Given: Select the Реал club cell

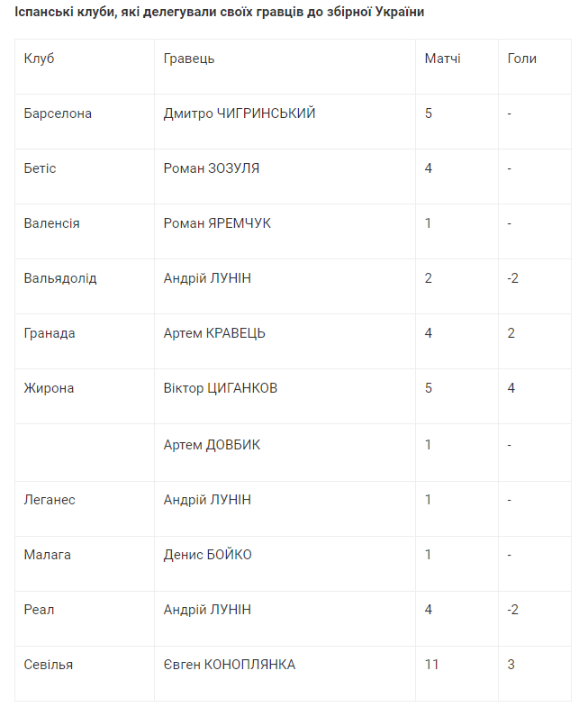Looking at the screenshot, I should pos(39,610).
